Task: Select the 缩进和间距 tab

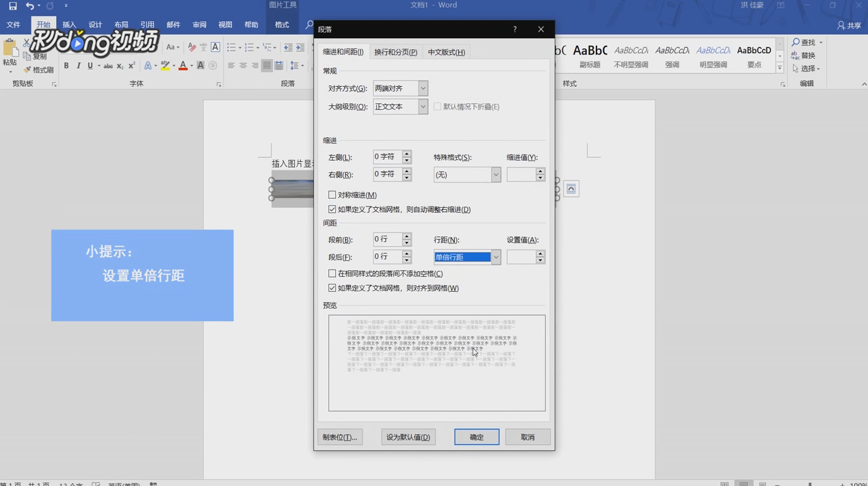Action: coord(343,52)
